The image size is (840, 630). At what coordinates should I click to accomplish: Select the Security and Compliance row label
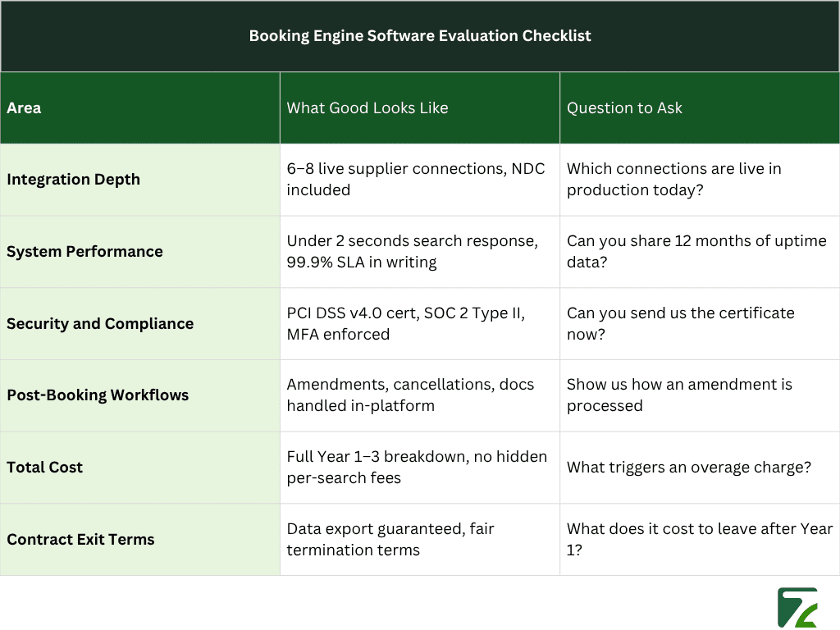tap(100, 323)
